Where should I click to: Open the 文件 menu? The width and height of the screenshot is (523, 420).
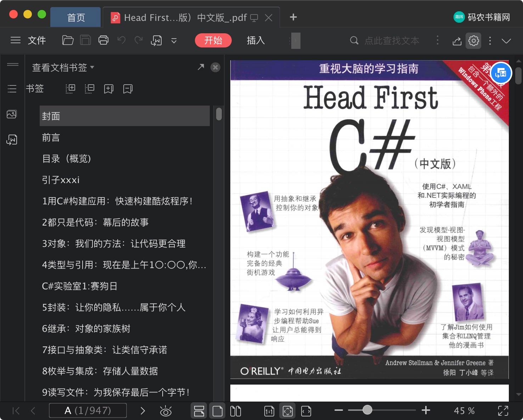click(x=37, y=40)
